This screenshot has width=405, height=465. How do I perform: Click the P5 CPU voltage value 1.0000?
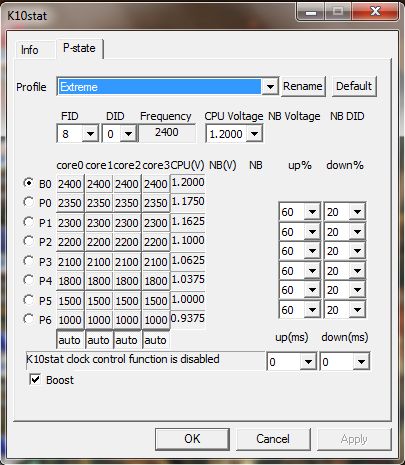coord(188,299)
